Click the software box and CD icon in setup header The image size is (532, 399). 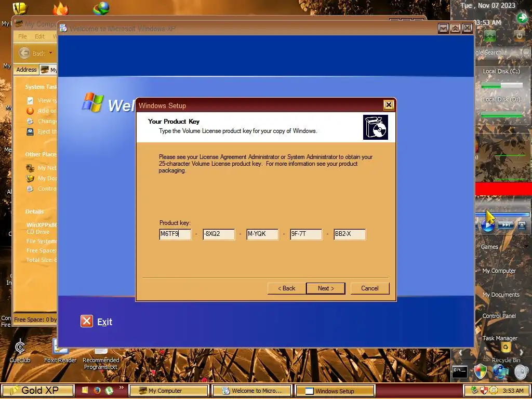(376, 127)
